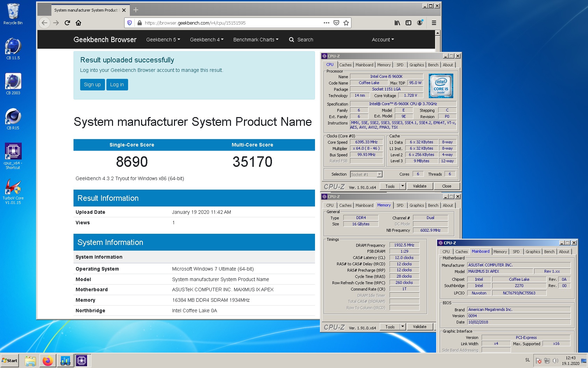
Task: Open the Start menu
Action: pyautogui.click(x=9, y=361)
